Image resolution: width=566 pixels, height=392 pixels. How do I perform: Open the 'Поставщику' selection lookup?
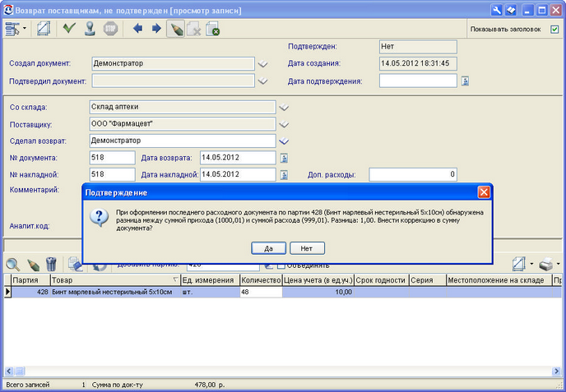284,124
